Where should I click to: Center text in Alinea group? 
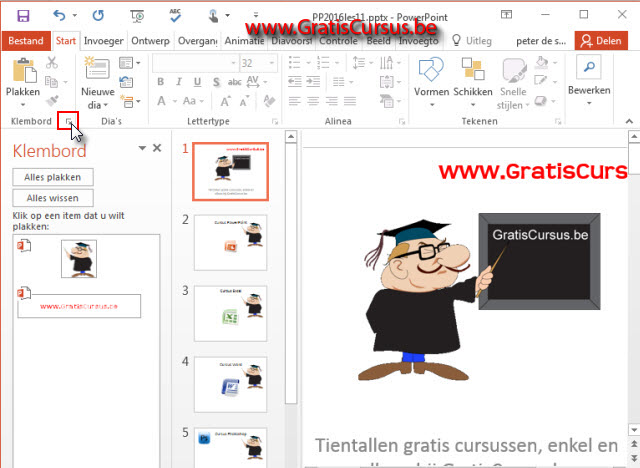[x=313, y=101]
